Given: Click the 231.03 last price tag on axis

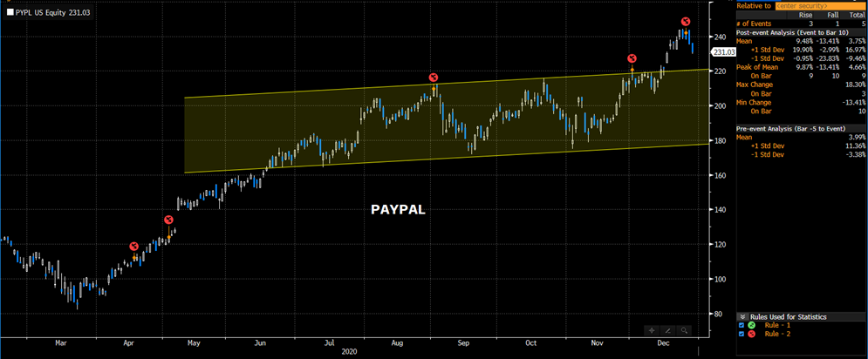Looking at the screenshot, I should click(x=723, y=51).
